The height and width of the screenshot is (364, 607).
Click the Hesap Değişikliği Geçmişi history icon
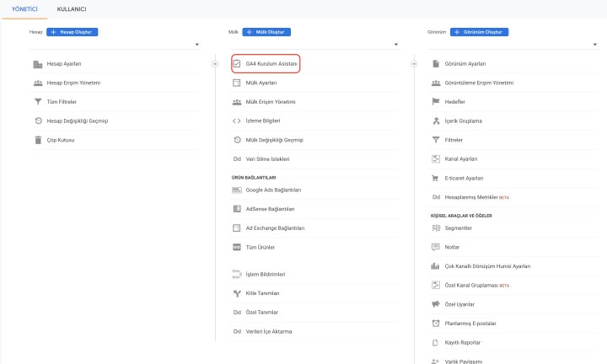coord(38,120)
